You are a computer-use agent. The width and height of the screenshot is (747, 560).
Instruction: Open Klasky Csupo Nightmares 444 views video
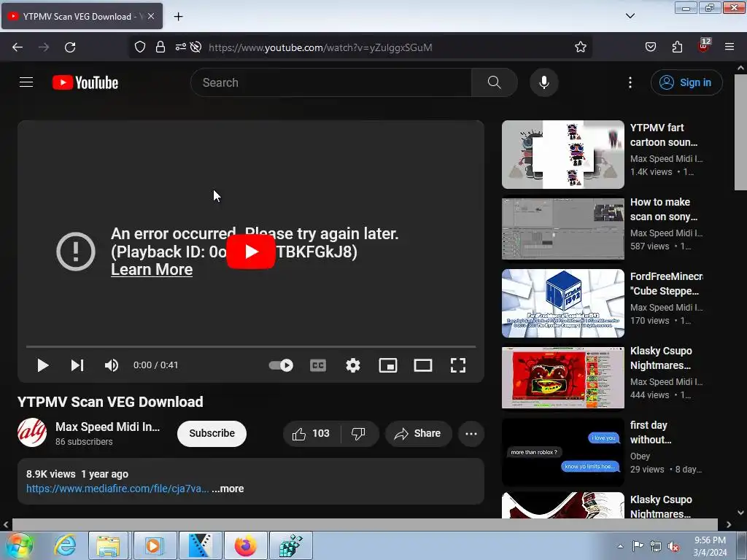pos(563,378)
